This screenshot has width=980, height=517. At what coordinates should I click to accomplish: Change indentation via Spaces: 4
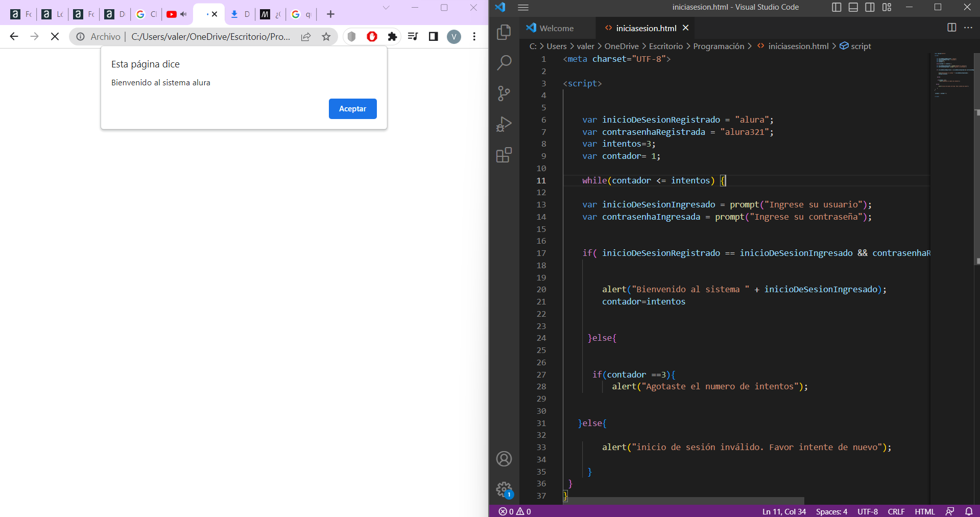coord(831,511)
